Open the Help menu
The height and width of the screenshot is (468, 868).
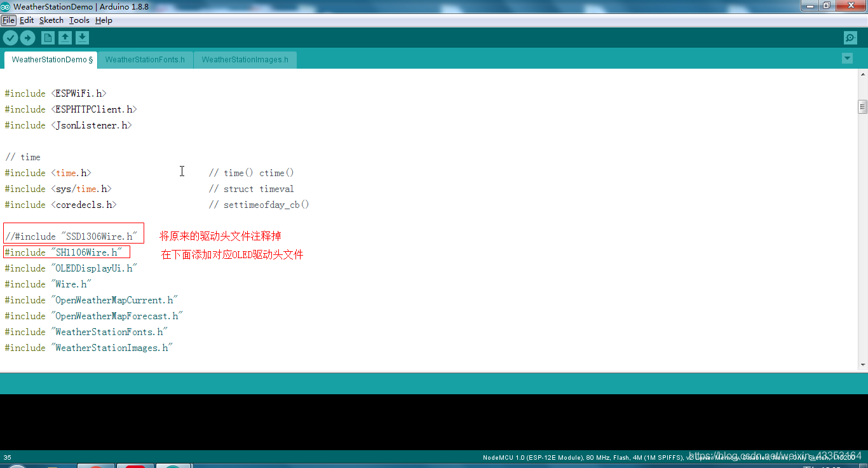click(104, 20)
